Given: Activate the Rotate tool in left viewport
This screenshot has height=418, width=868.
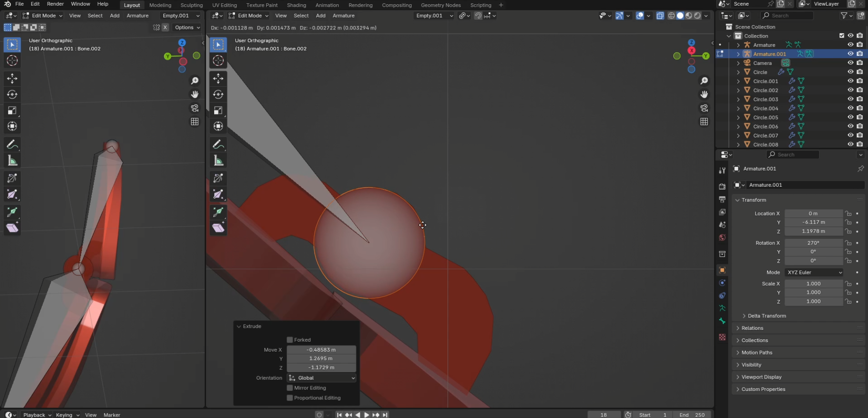Looking at the screenshot, I should pos(12,94).
